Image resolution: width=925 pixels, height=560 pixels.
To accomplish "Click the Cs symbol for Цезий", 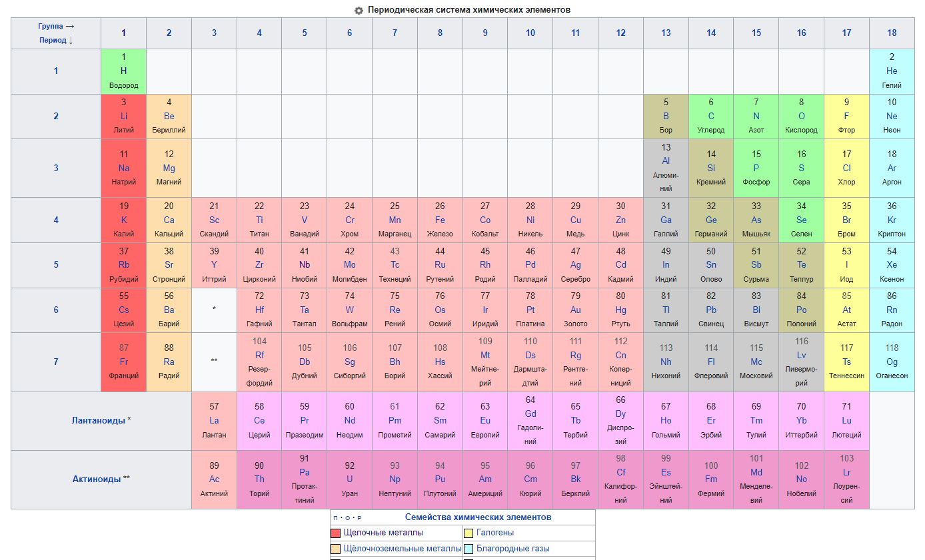I will coord(123,310).
